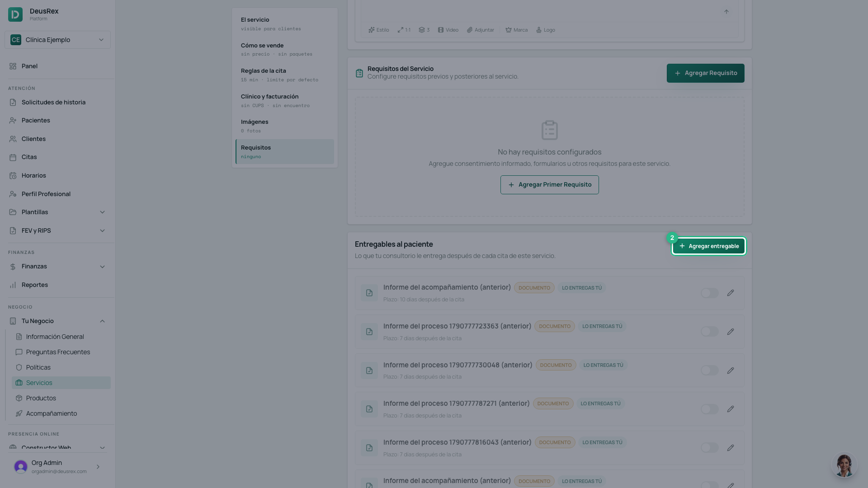Click Agregar Primer Requisito button
This screenshot has width=868, height=488.
click(550, 185)
